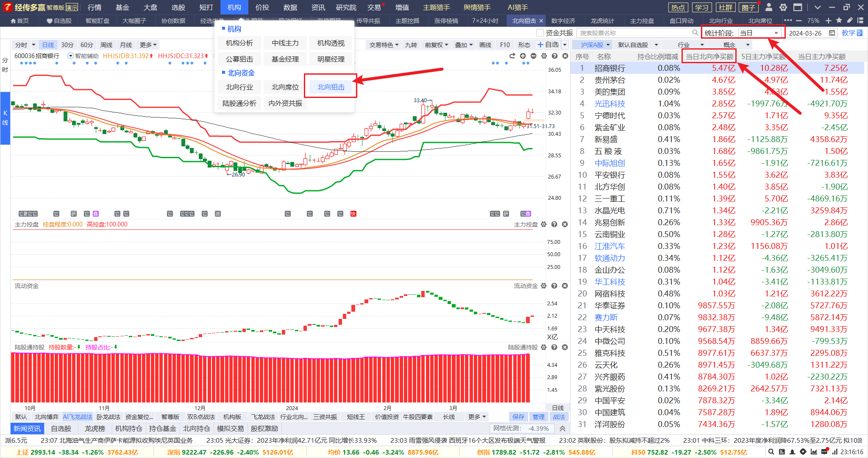Image resolution: width=868 pixels, height=458 pixels.
Task: Click the search magnifier in stock name field
Action: pos(695,33)
